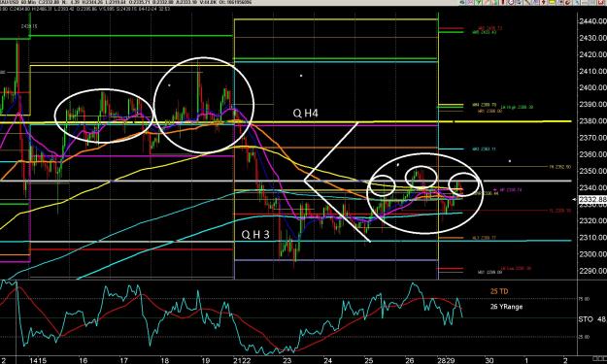607x364 pixels.
Task: Select date 24 on the time axis
Action: (x=328, y=360)
